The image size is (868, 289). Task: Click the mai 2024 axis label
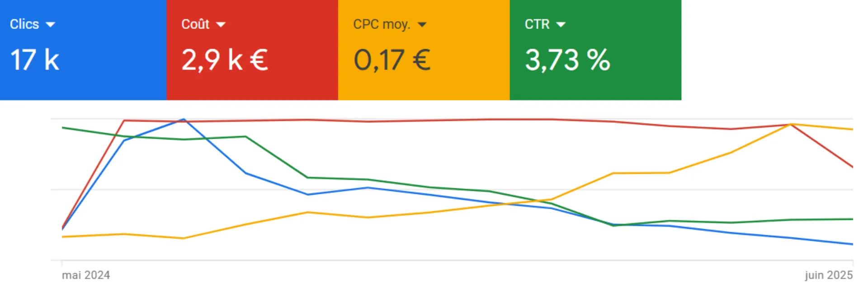pyautogui.click(x=86, y=275)
